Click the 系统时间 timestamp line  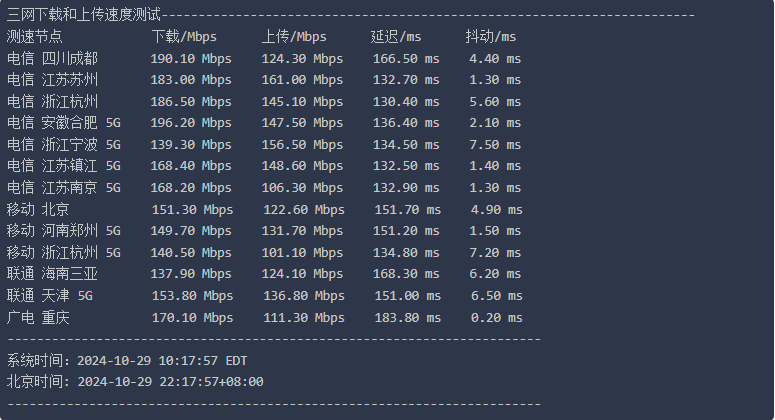[127, 361]
